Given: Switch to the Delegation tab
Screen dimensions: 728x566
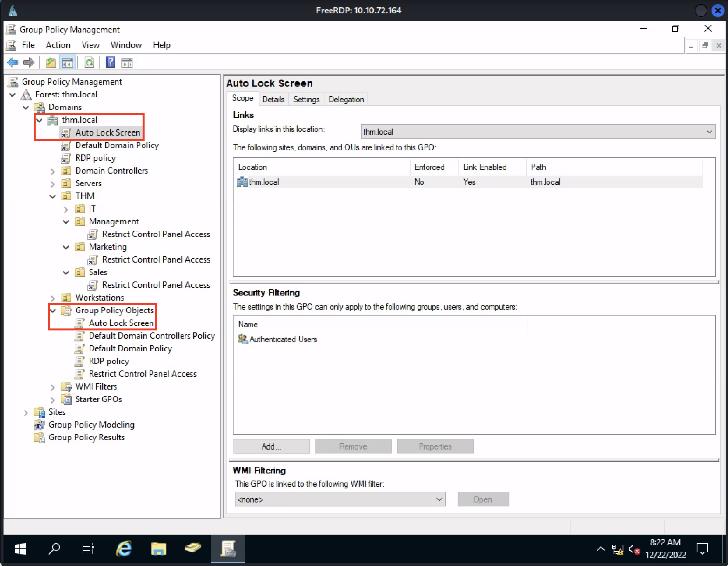Looking at the screenshot, I should click(x=346, y=99).
